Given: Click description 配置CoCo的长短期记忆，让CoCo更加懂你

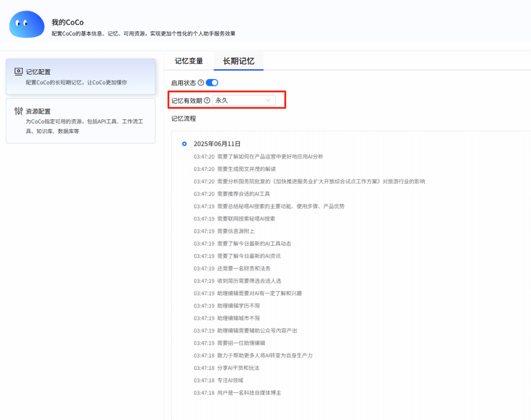Looking at the screenshot, I should pos(77,82).
